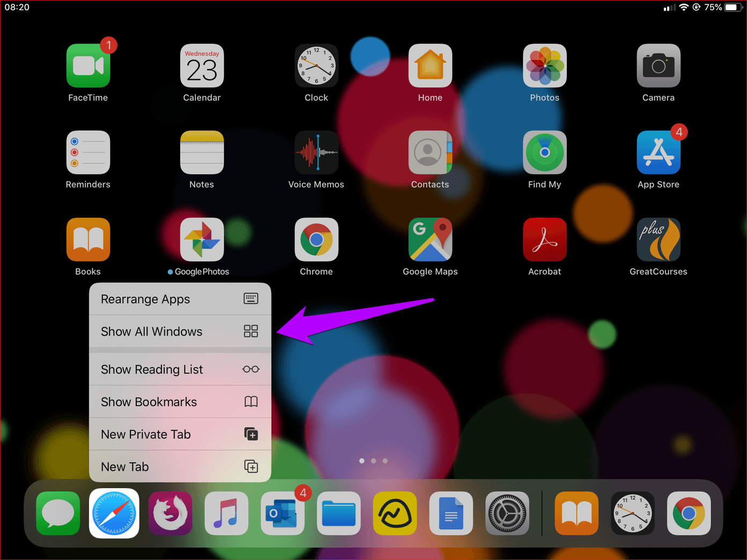Tap the battery indicator in status bar
This screenshot has width=747, height=560.
(x=734, y=8)
